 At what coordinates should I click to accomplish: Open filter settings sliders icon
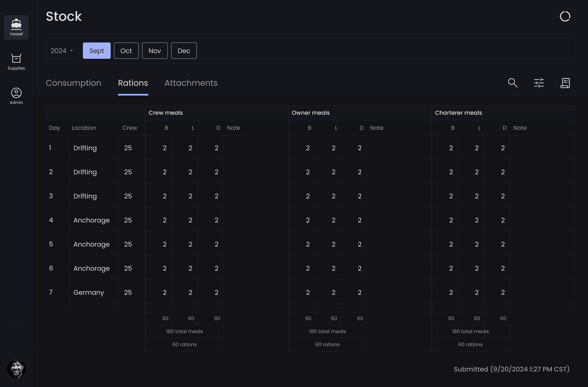539,83
